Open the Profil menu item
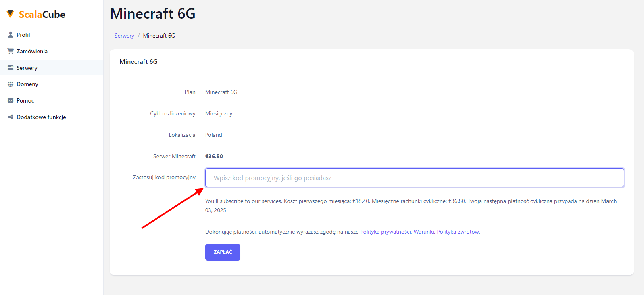644x295 pixels. [x=52, y=35]
